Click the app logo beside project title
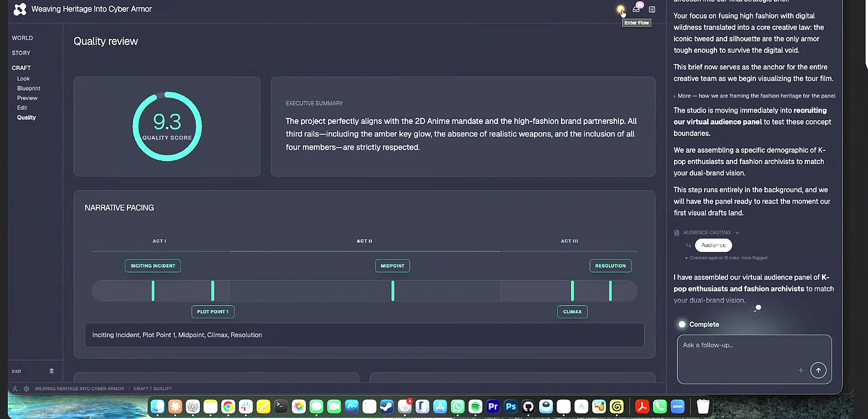 point(20,9)
